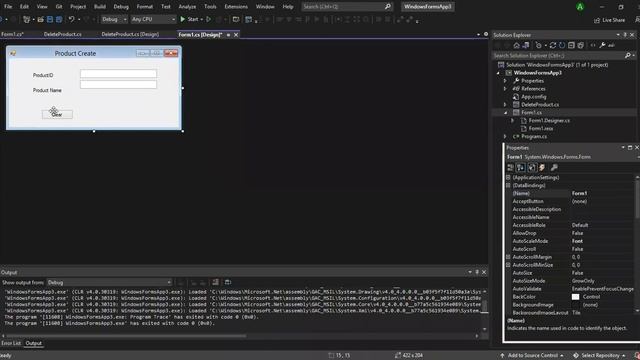The width and height of the screenshot is (640, 360).
Task: Click the green Start debugging button
Action: [183, 19]
